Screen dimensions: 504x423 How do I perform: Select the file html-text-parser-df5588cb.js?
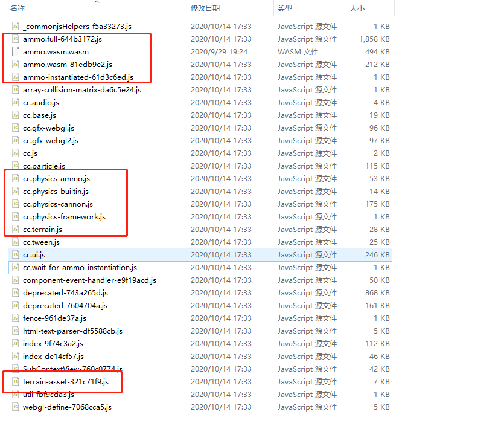click(72, 331)
